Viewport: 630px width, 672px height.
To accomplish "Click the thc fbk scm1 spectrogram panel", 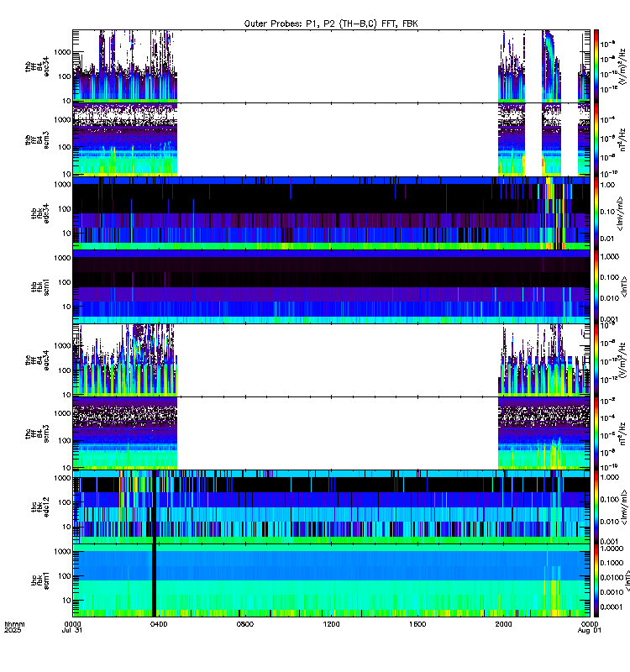I will 331,580.
